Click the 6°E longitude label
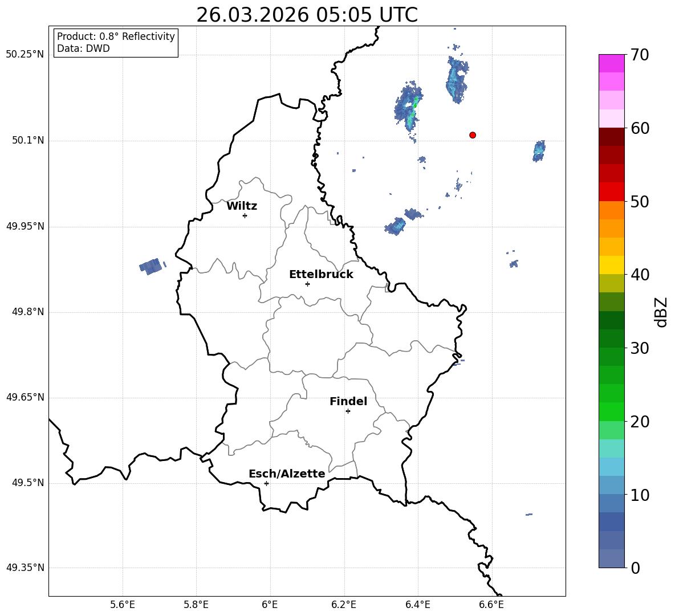Viewport: 675px width, 616px height. pyautogui.click(x=270, y=605)
